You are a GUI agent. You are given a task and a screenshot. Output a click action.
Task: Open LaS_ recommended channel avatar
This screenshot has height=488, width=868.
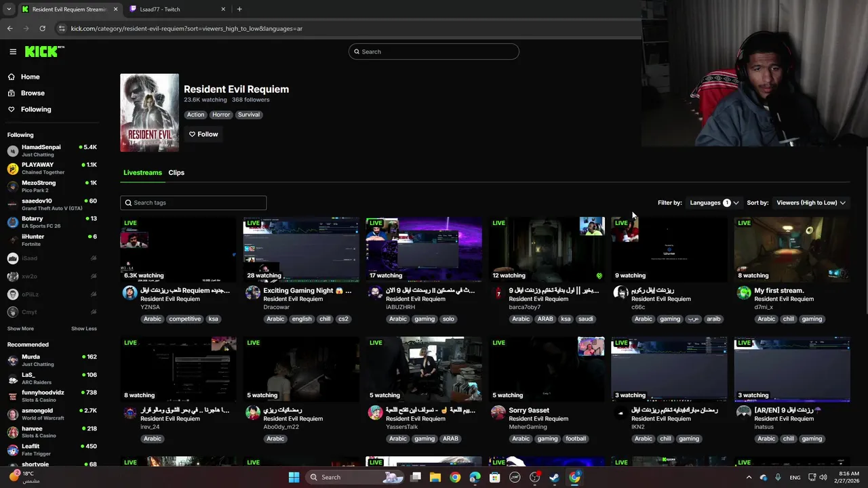click(13, 378)
